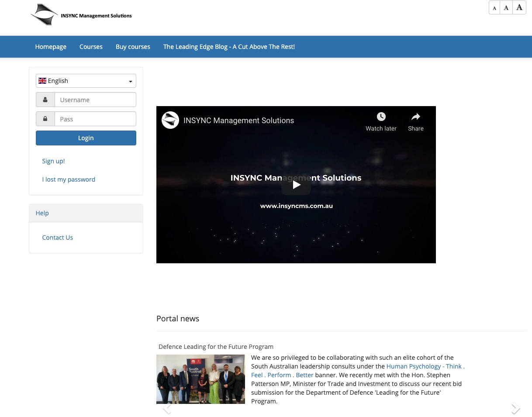This screenshot has height=417, width=532.
Task: Select the medium font size icon
Action: [506, 8]
